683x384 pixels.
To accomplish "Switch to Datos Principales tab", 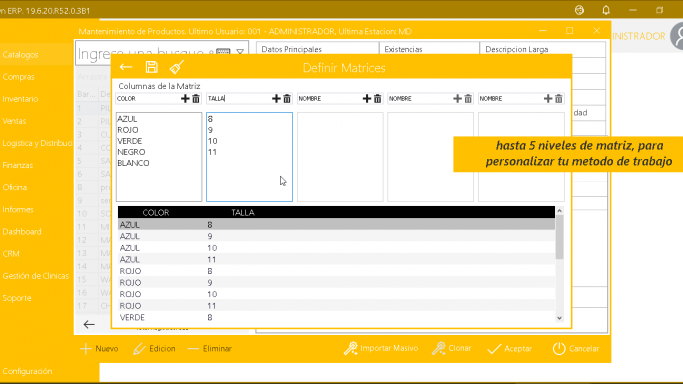I will 317,49.
